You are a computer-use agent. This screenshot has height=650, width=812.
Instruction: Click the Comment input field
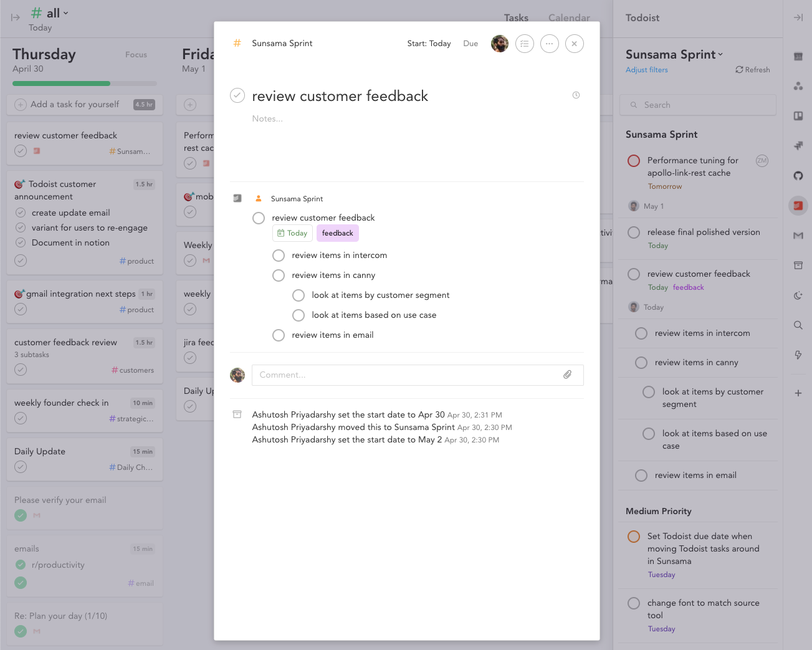pos(418,375)
